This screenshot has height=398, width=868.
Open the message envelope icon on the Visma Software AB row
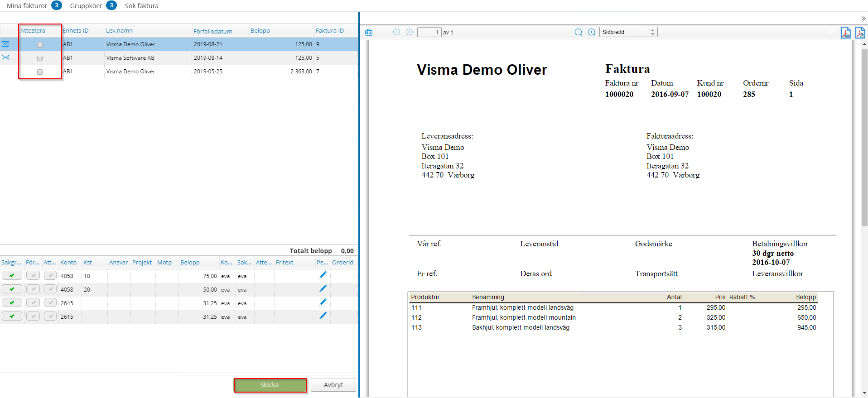(x=5, y=58)
